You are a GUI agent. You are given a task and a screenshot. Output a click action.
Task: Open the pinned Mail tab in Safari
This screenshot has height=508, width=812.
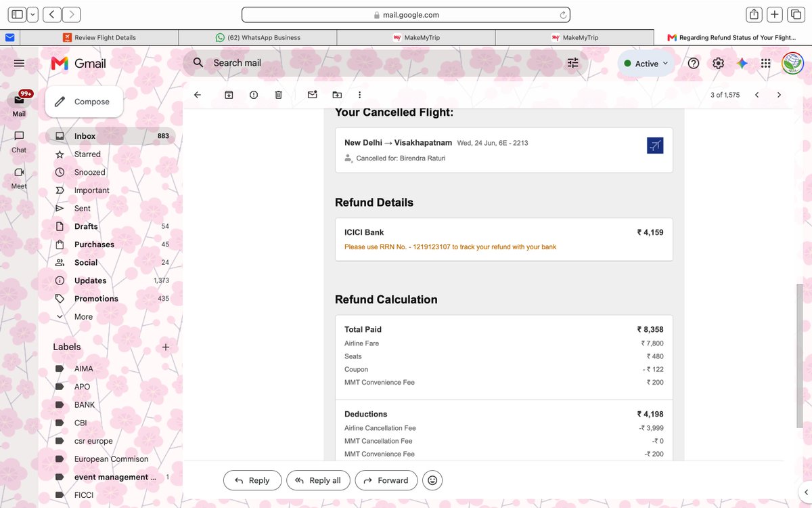[10, 37]
